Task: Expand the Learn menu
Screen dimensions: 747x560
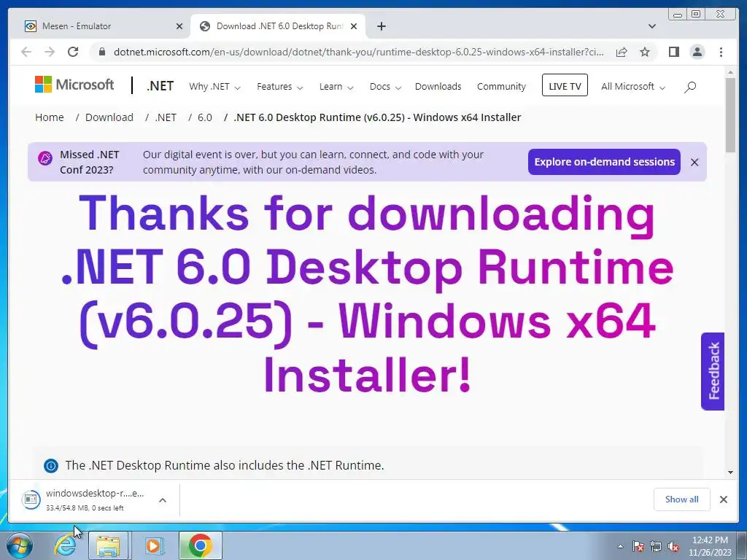Action: point(336,87)
